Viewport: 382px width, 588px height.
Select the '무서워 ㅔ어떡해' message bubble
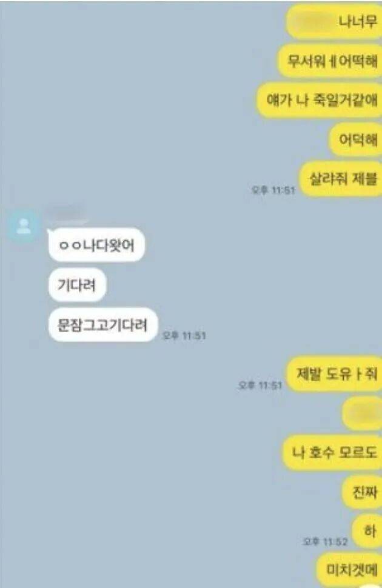(329, 61)
